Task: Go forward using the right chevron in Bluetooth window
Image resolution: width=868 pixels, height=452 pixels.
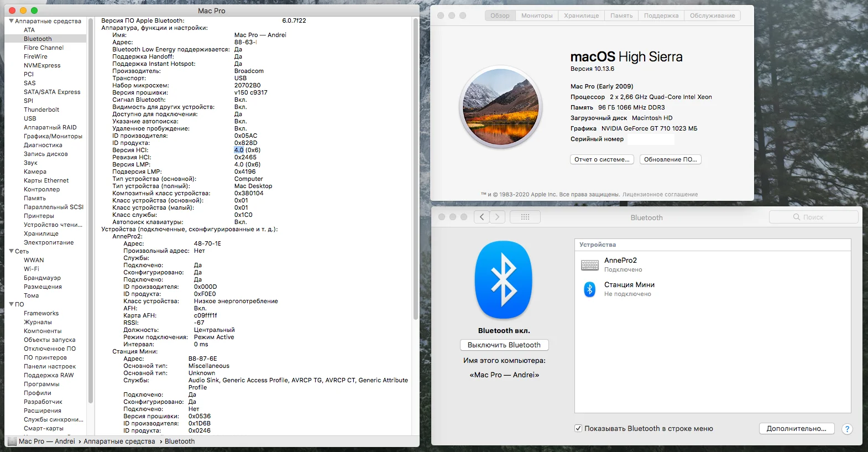Action: (498, 217)
